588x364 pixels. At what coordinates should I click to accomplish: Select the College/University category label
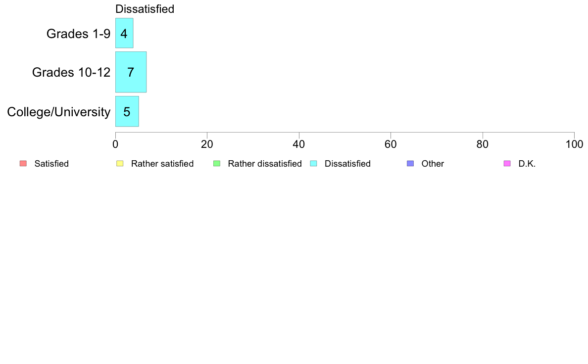pyautogui.click(x=59, y=112)
